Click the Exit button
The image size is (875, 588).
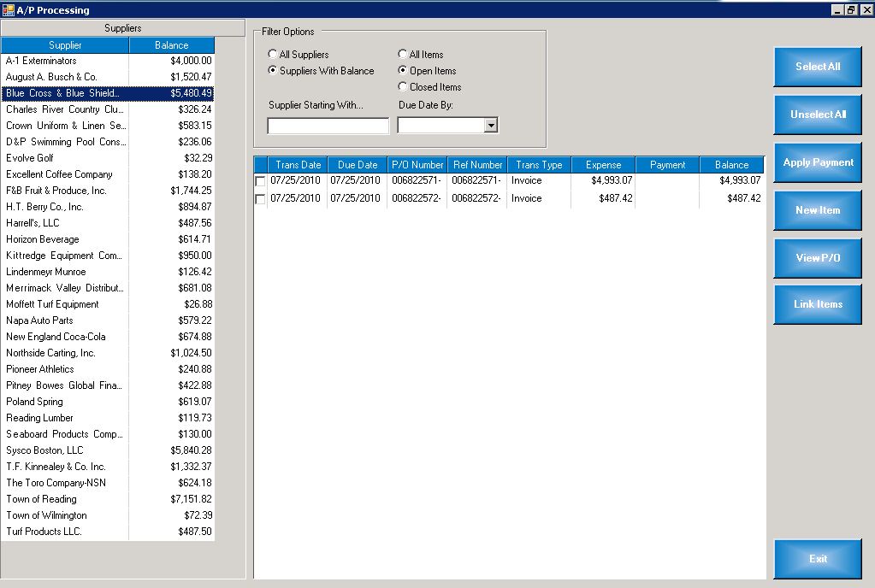pyautogui.click(x=818, y=558)
